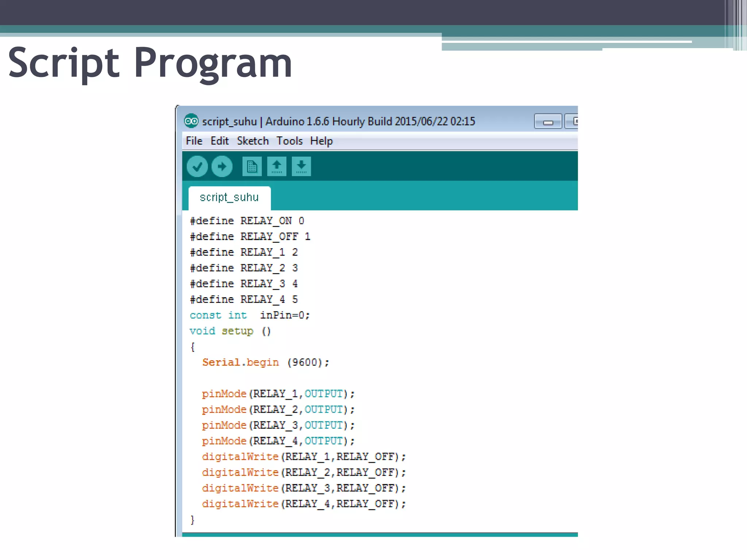This screenshot has width=747, height=560.
Task: Place cursor on Serial.begin line
Action: [x=266, y=362]
